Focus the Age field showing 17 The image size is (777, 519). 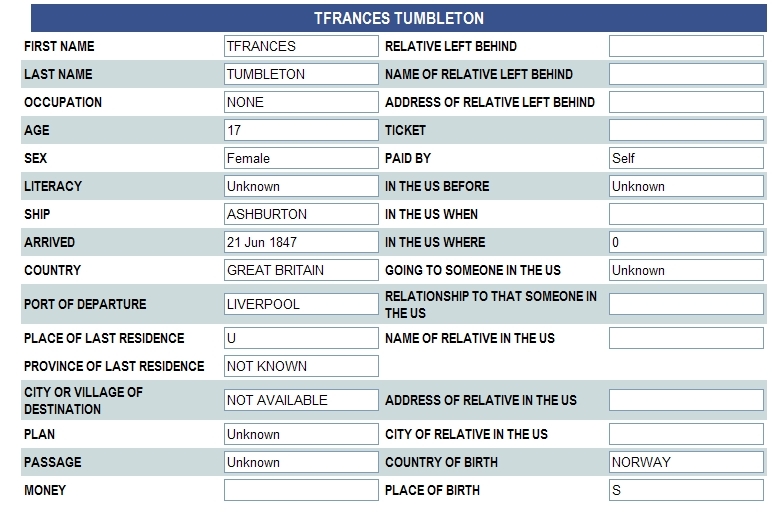coord(301,130)
